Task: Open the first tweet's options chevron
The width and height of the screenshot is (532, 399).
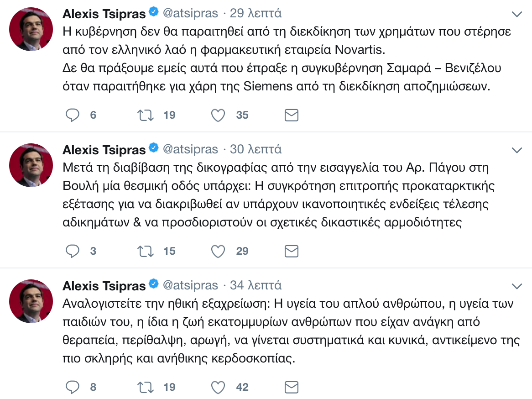Action: point(516,14)
